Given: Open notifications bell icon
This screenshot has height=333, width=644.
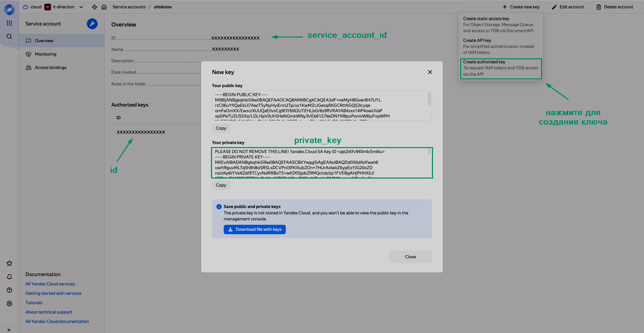Looking at the screenshot, I should click(x=9, y=277).
